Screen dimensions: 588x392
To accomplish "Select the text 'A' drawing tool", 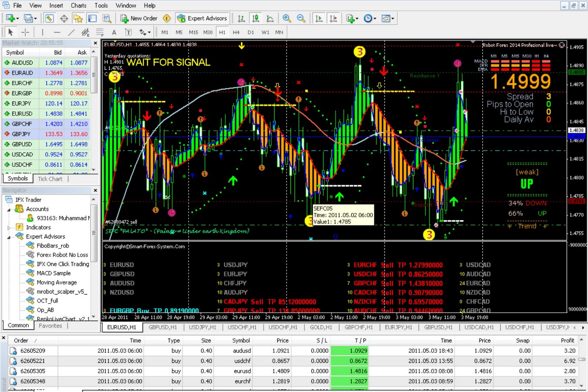I will (x=114, y=32).
